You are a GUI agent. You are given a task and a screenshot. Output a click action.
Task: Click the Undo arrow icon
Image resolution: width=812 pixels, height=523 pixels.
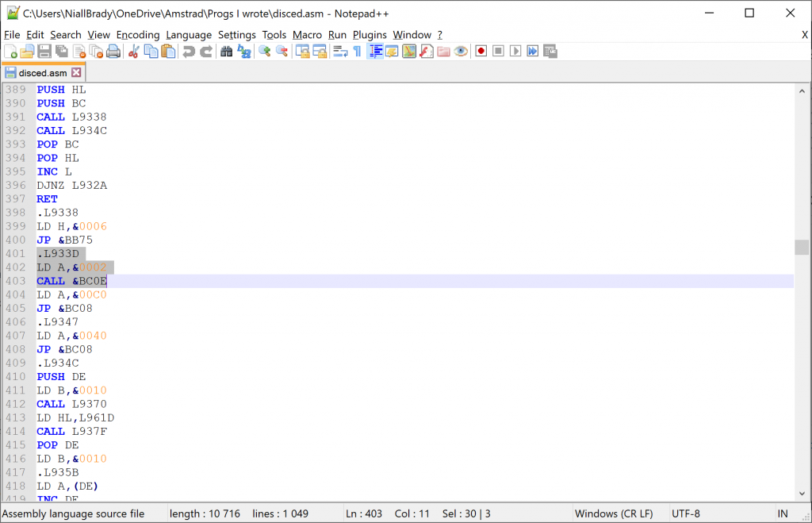coord(189,52)
